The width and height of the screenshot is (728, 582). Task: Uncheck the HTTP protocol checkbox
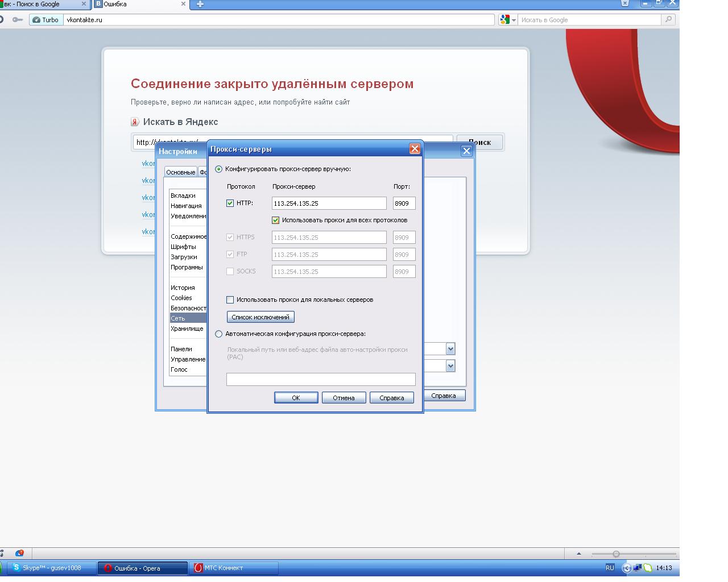click(x=230, y=203)
